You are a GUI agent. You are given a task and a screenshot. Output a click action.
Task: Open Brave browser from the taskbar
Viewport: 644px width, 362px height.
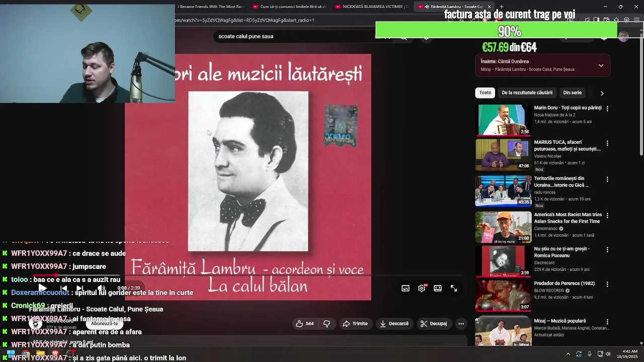[x=55, y=353]
